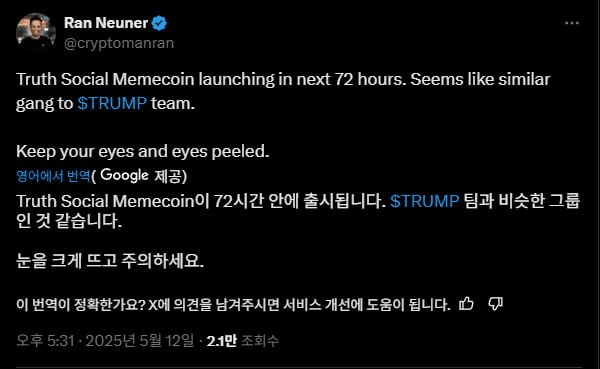Click the 'Keep your eyes and eyes peeled' line
The image size is (600, 369).
coord(143,152)
